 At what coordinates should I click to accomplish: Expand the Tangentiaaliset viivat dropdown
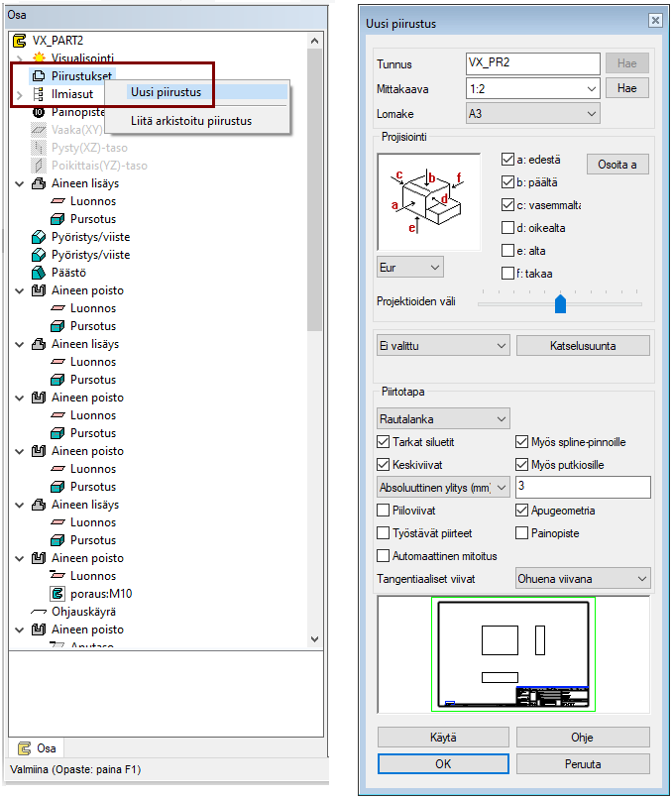[x=583, y=578]
